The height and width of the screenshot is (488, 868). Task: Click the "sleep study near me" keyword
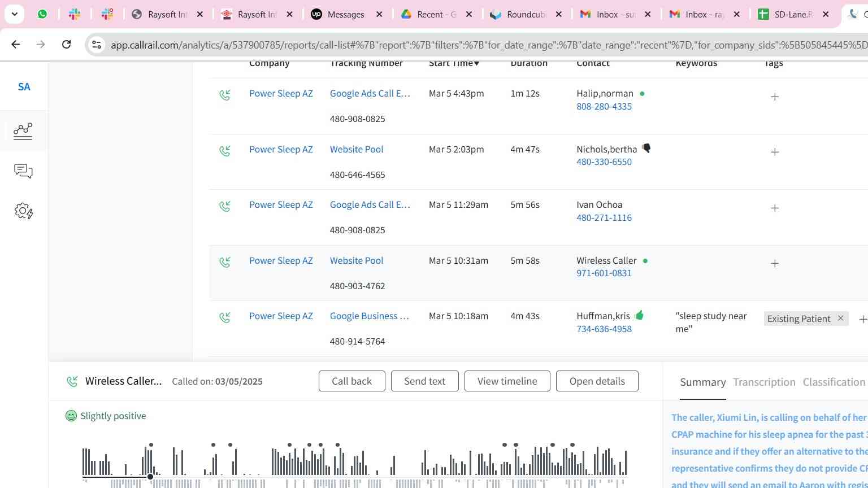tap(711, 322)
